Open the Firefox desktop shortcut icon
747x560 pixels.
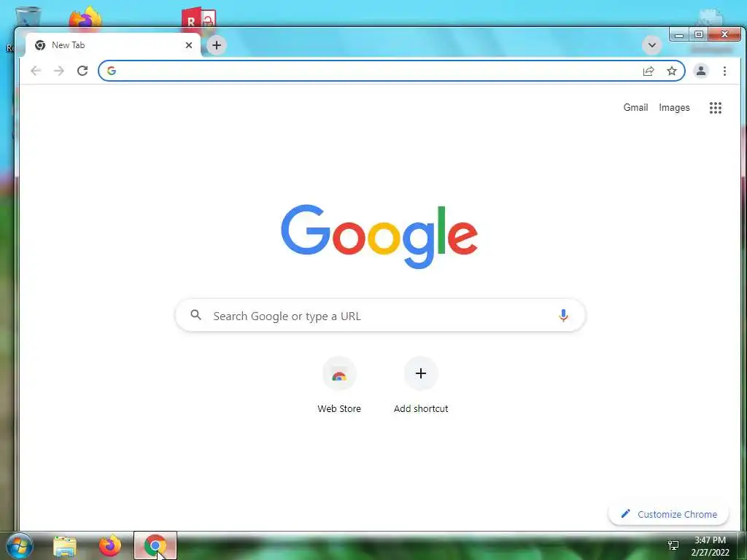point(85,18)
